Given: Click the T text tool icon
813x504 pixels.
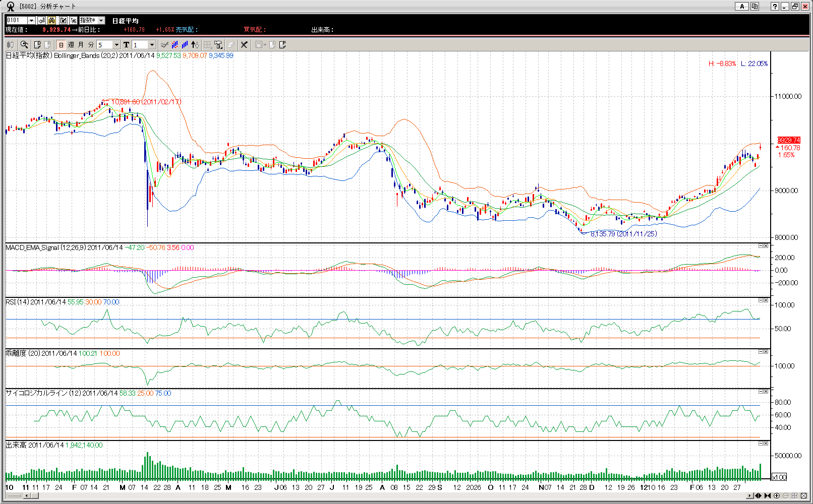Looking at the screenshot, I should tap(126, 45).
